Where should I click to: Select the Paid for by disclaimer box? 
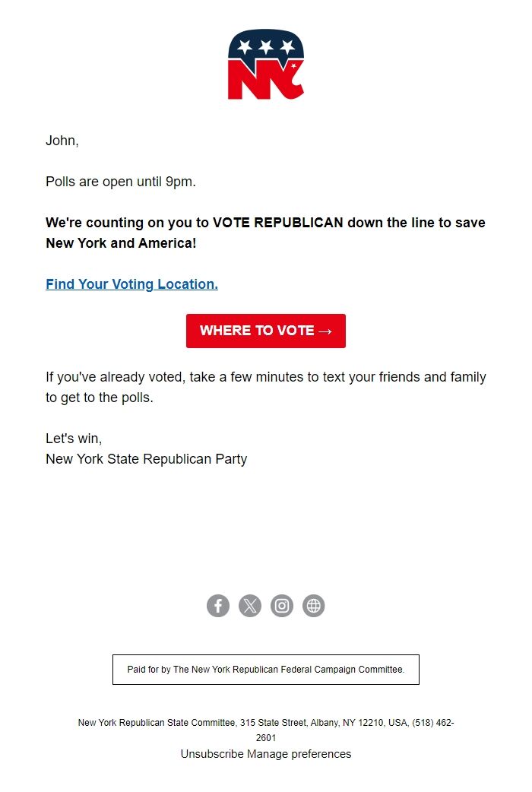pyautogui.click(x=266, y=669)
